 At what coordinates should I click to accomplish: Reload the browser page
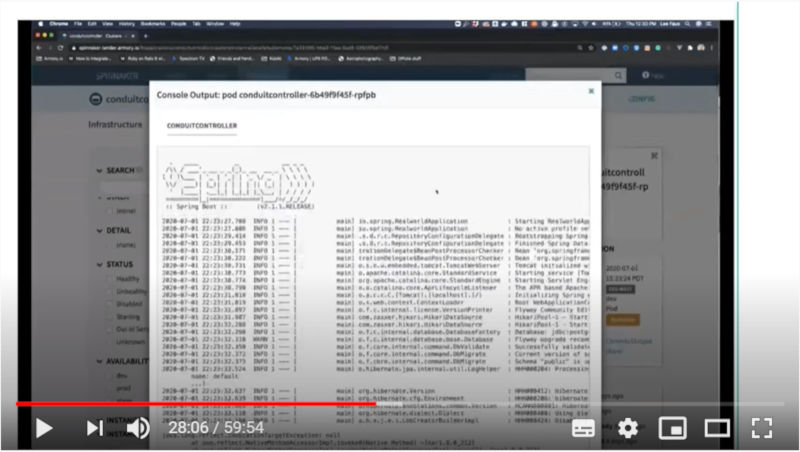(x=60, y=47)
